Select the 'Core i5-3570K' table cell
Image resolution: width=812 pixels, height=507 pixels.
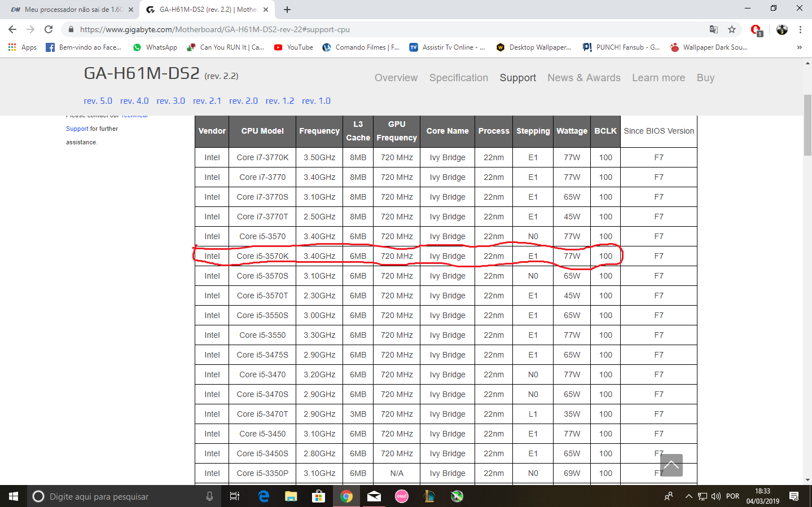(x=262, y=256)
